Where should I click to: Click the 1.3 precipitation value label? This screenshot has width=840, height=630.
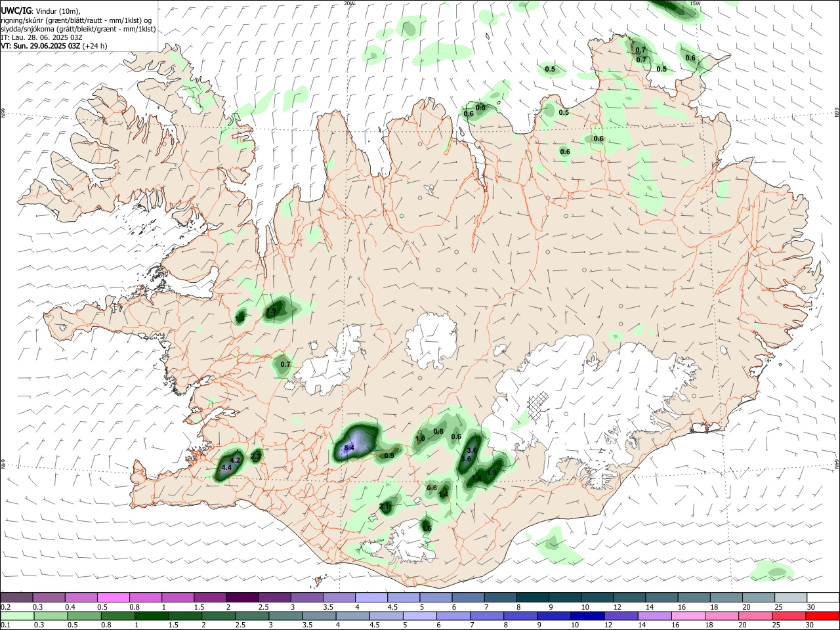[x=240, y=318]
